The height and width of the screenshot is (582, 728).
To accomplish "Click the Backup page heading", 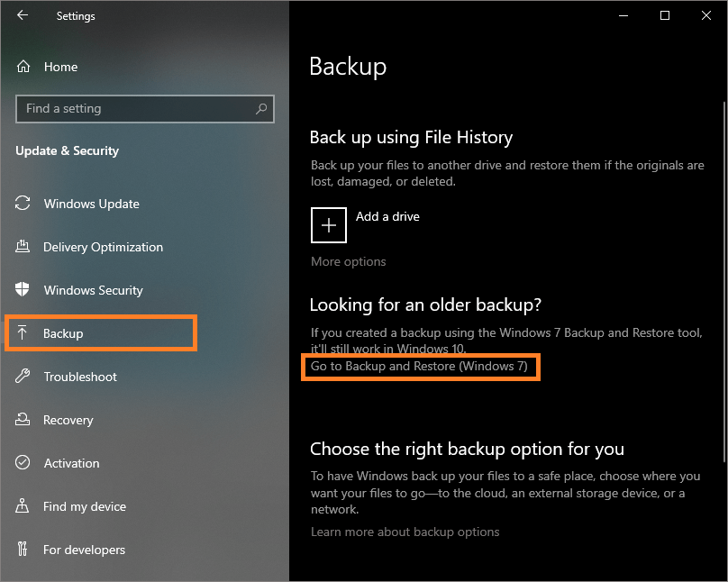I will (348, 67).
